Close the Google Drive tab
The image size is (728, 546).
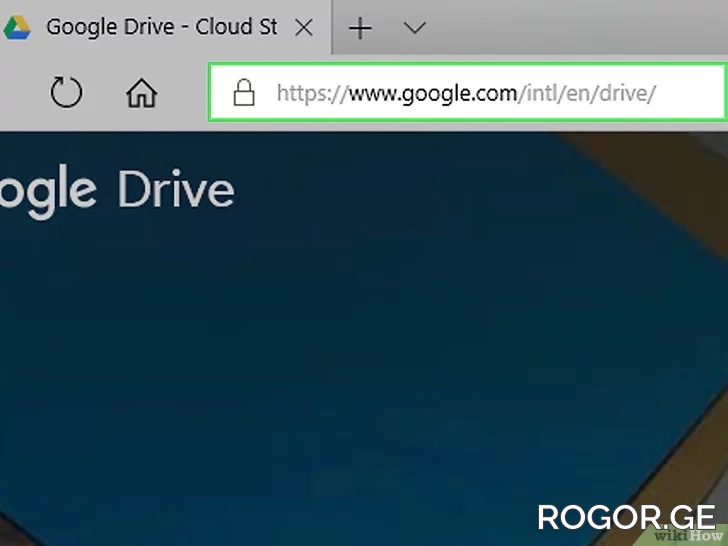pyautogui.click(x=304, y=28)
